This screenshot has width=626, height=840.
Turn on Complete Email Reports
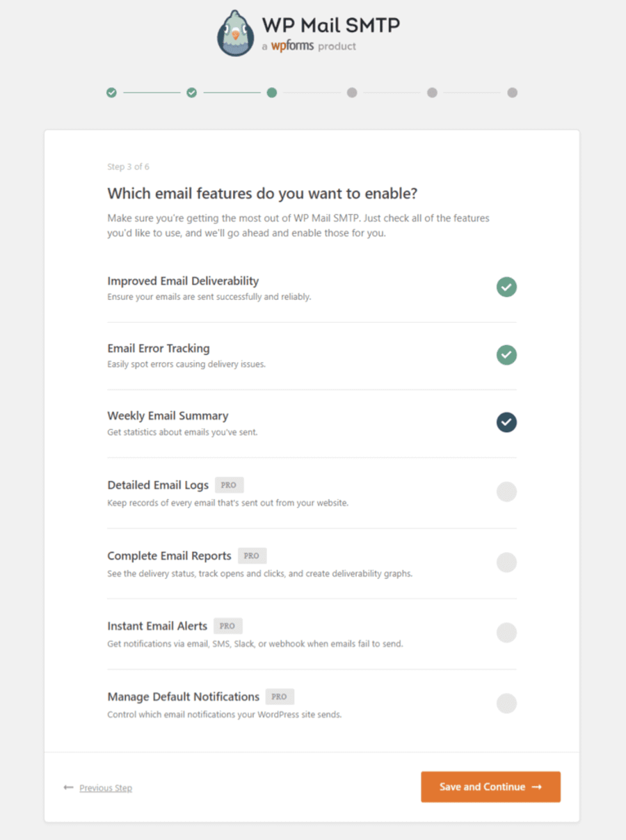click(x=506, y=562)
